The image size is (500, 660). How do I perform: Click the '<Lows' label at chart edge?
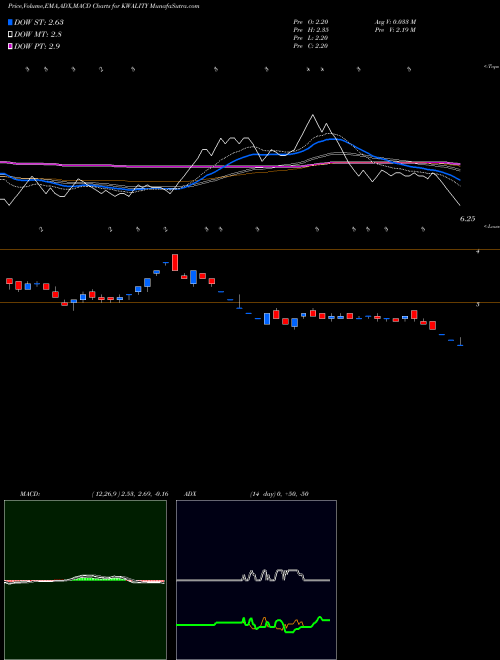coord(492,226)
